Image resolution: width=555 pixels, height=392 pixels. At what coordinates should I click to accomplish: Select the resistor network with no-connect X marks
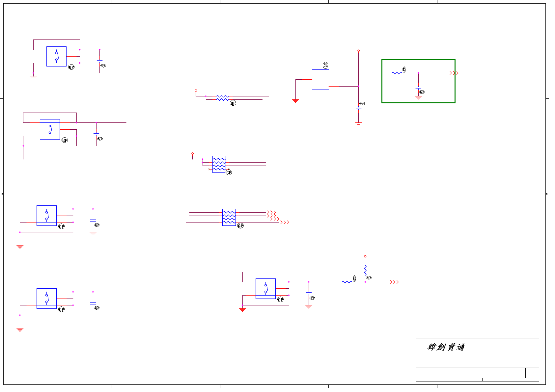[219, 164]
